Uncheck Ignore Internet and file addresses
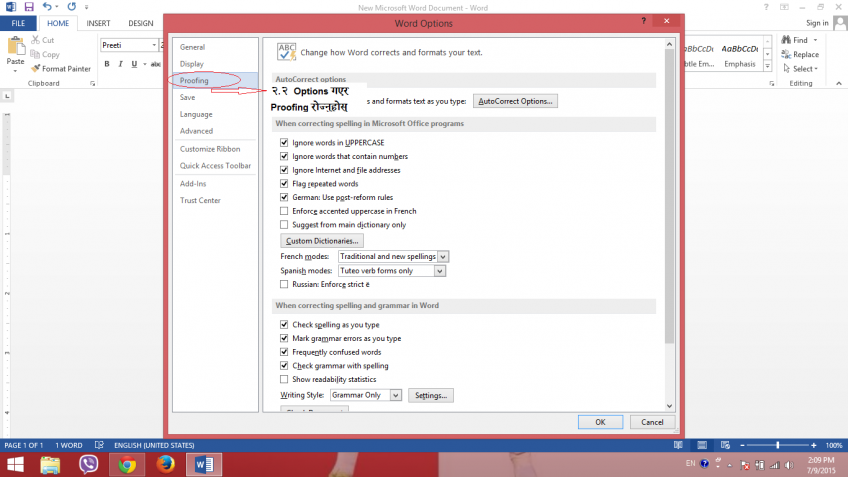 [x=284, y=170]
